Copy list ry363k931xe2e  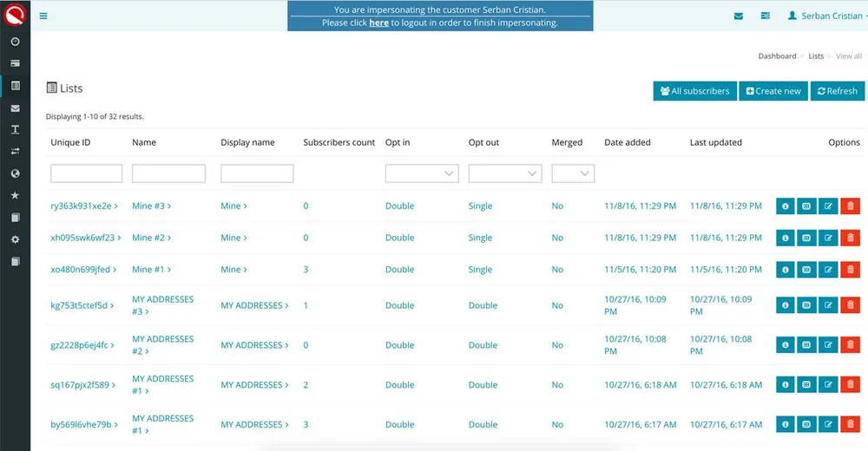[806, 206]
